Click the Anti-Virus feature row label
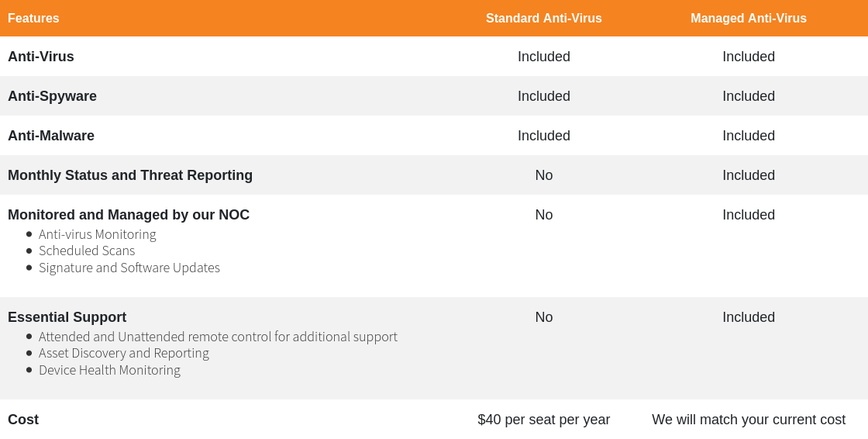The width and height of the screenshot is (868, 439). (41, 57)
